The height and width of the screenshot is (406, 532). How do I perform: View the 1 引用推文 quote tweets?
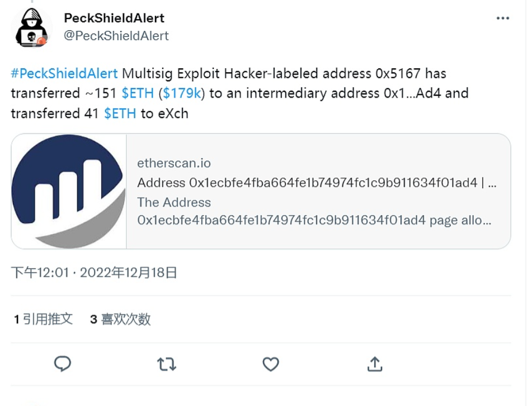(x=44, y=319)
